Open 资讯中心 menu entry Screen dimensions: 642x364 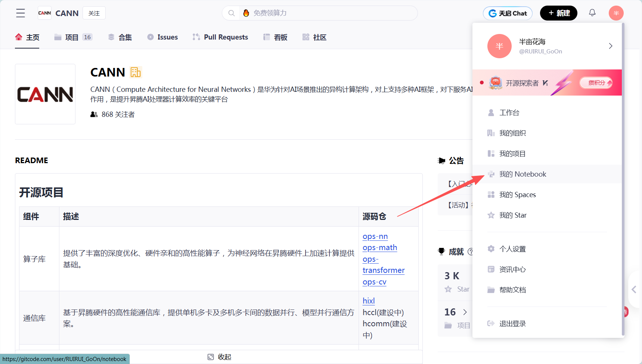tap(547, 269)
